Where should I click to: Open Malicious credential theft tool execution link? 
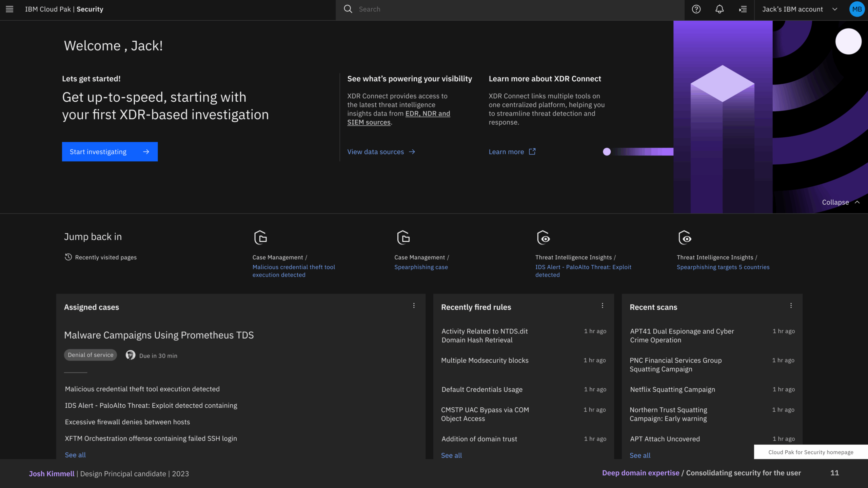[294, 271]
